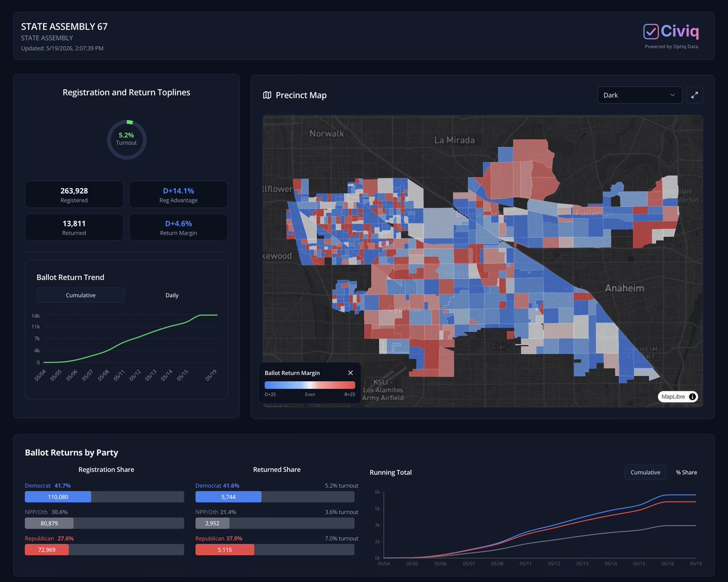
Task: Click the Ballot Return Margin gradient bar
Action: point(310,385)
